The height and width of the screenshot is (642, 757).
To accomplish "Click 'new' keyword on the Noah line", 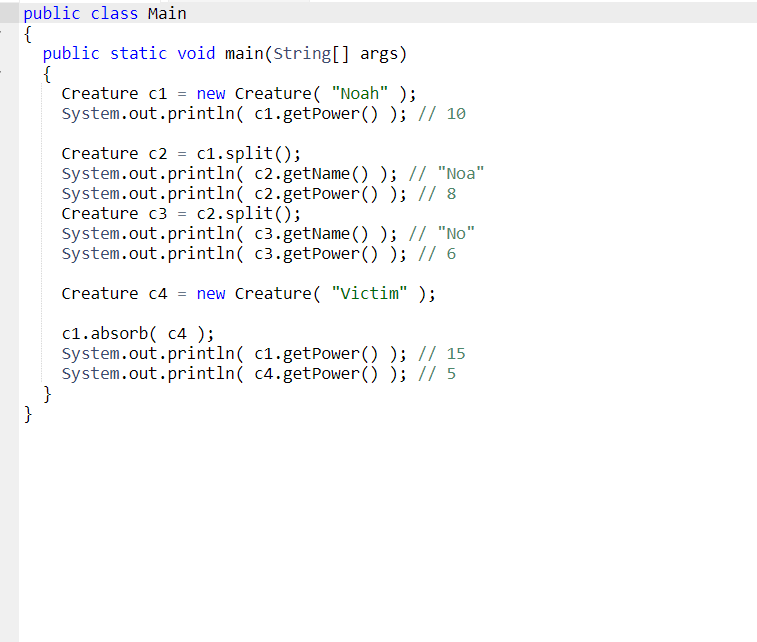I will coord(210,94).
